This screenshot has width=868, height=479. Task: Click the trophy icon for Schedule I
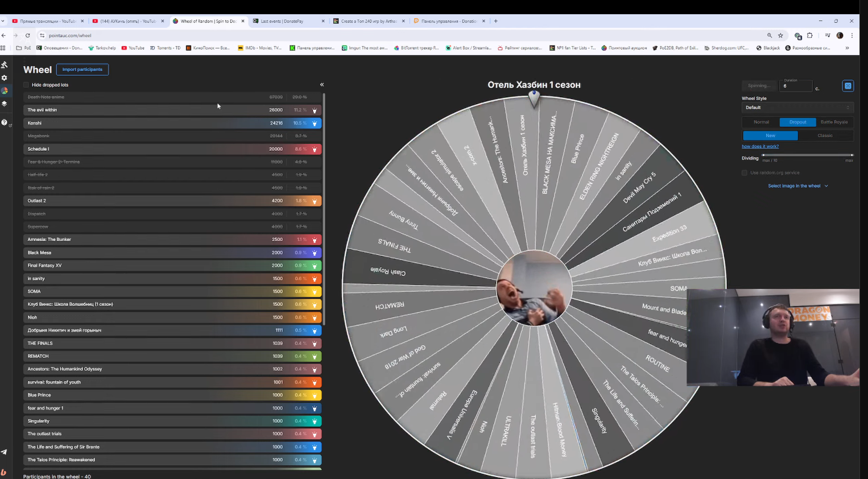coord(315,149)
